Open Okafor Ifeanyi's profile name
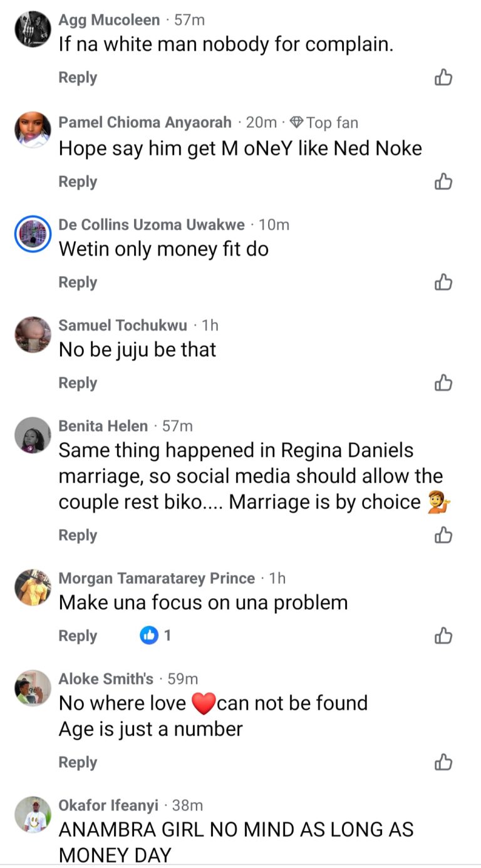Screen dimensions: 481x868 pos(108,805)
